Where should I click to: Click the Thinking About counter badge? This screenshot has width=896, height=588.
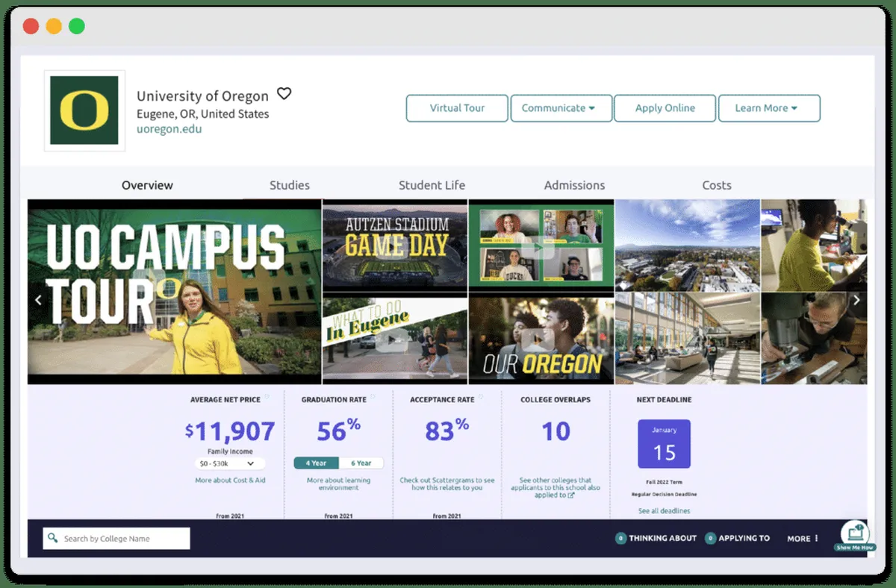(x=620, y=538)
